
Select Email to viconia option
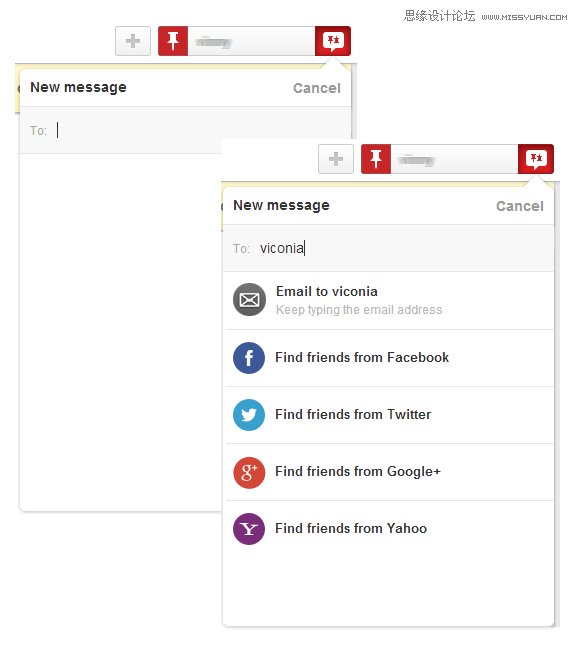point(388,300)
